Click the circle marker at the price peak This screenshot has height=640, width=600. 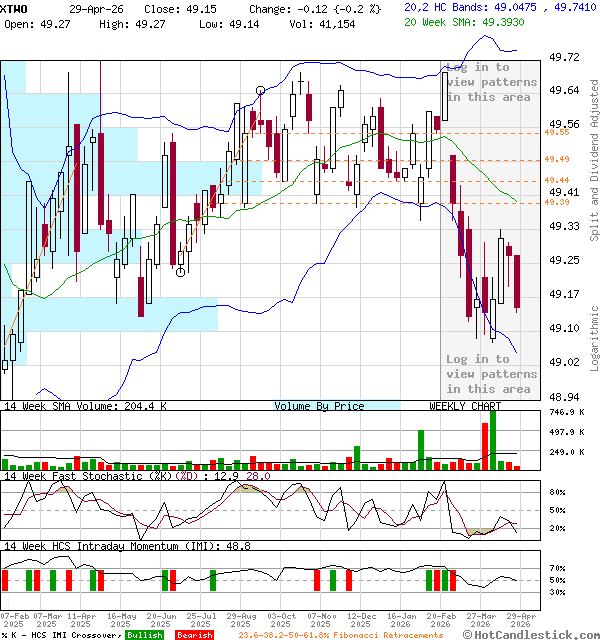(261, 91)
